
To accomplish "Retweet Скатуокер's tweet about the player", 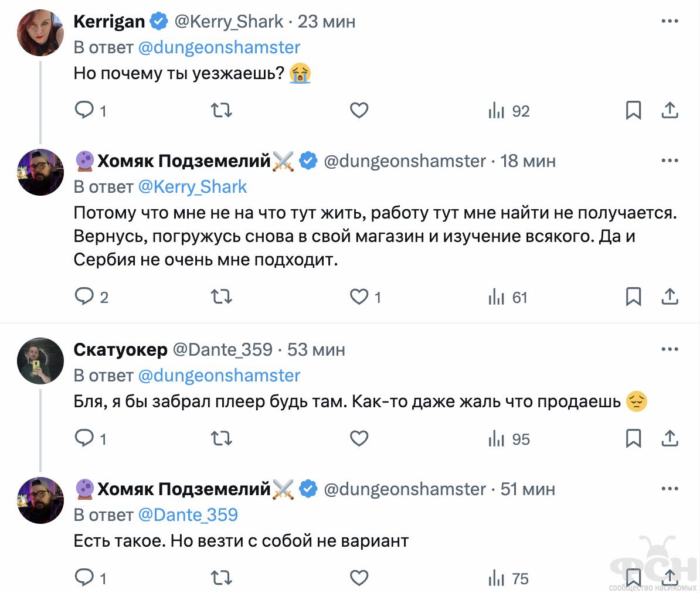I will 221,438.
